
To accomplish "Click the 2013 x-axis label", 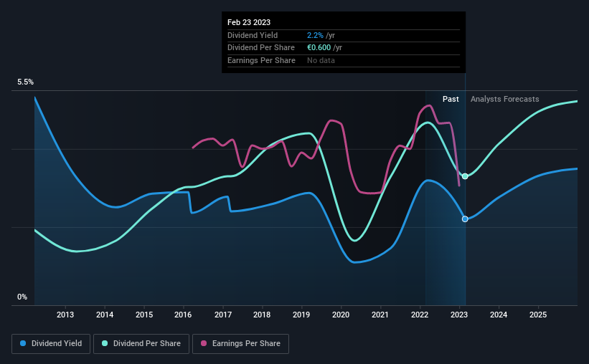I will pos(65,315).
